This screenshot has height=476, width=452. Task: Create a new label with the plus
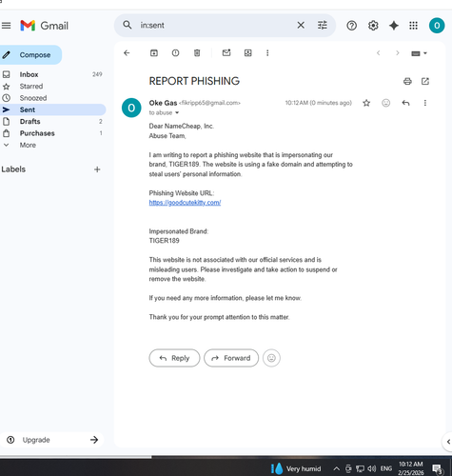pyautogui.click(x=97, y=169)
